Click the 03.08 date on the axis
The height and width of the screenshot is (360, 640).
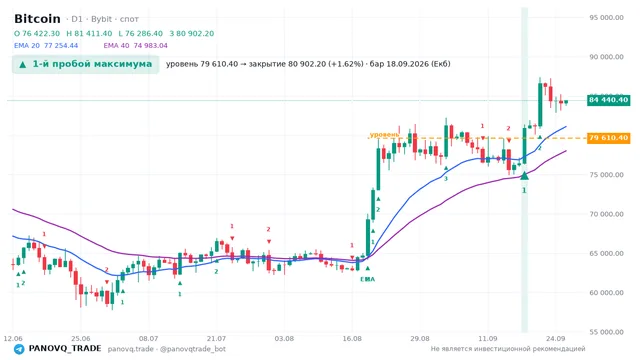click(x=284, y=338)
